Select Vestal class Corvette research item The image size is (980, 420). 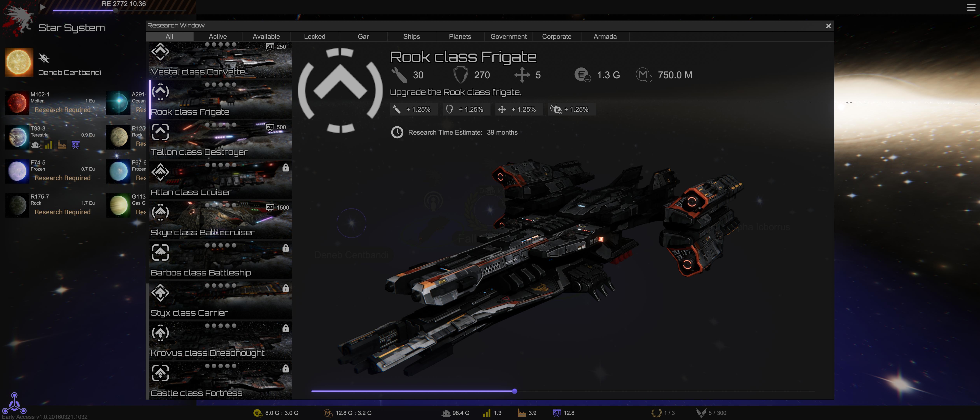click(x=221, y=60)
